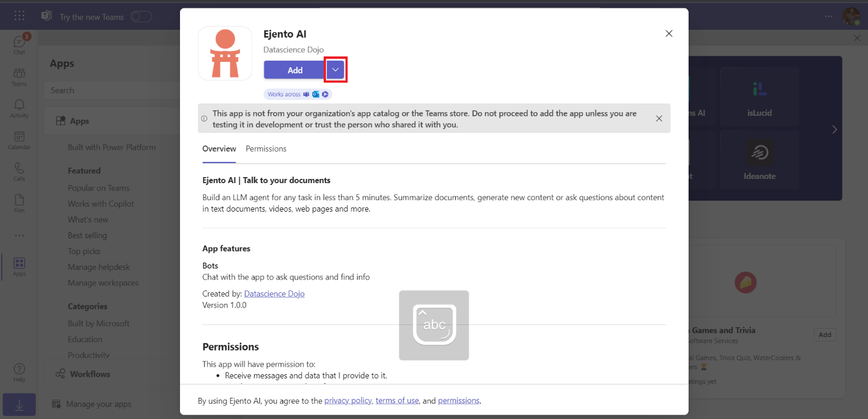Open Chat in the left sidebar
The height and width of the screenshot is (419, 868).
tap(19, 44)
